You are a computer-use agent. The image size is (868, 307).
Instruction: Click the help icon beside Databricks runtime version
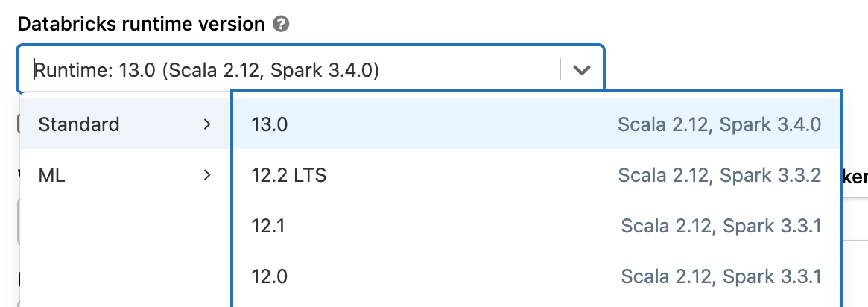281,25
